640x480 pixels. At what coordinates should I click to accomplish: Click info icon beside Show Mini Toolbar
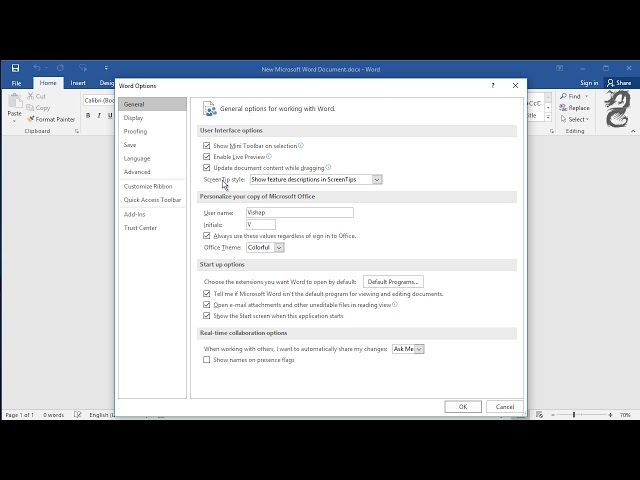tap(301, 145)
